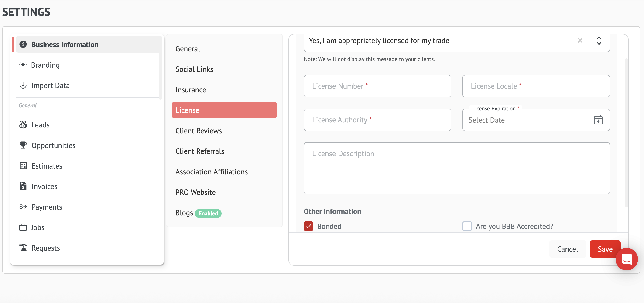Uncheck the Bonded checkbox
The width and height of the screenshot is (644, 303).
tap(308, 226)
